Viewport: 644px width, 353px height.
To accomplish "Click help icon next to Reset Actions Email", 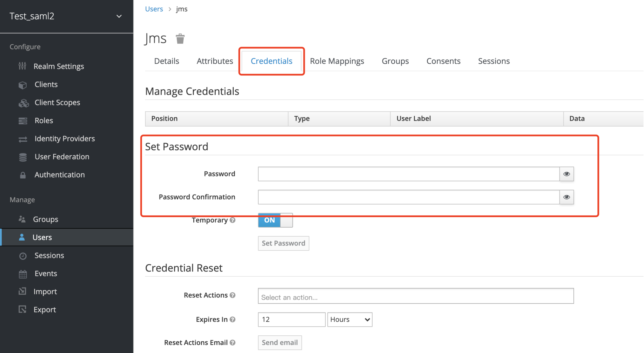I will point(232,342).
